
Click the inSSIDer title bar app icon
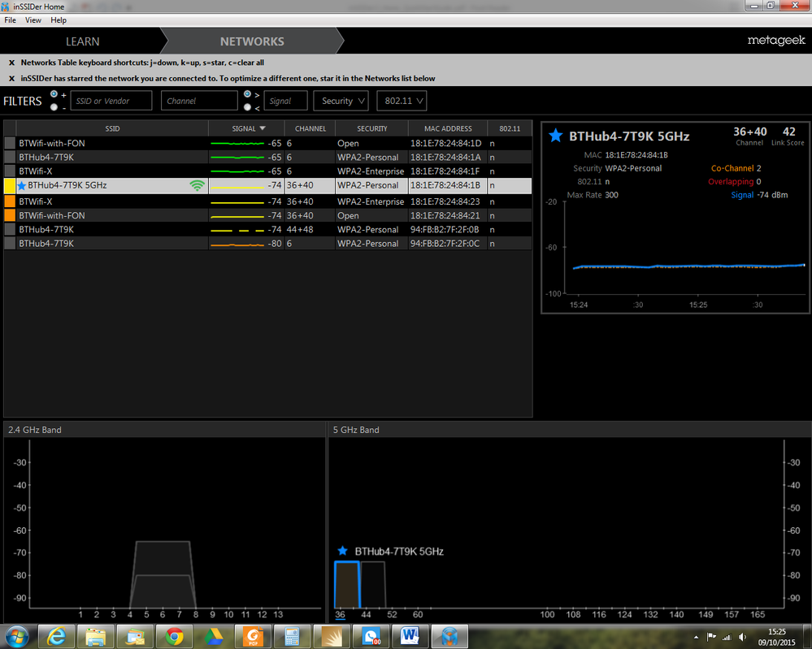click(5, 6)
